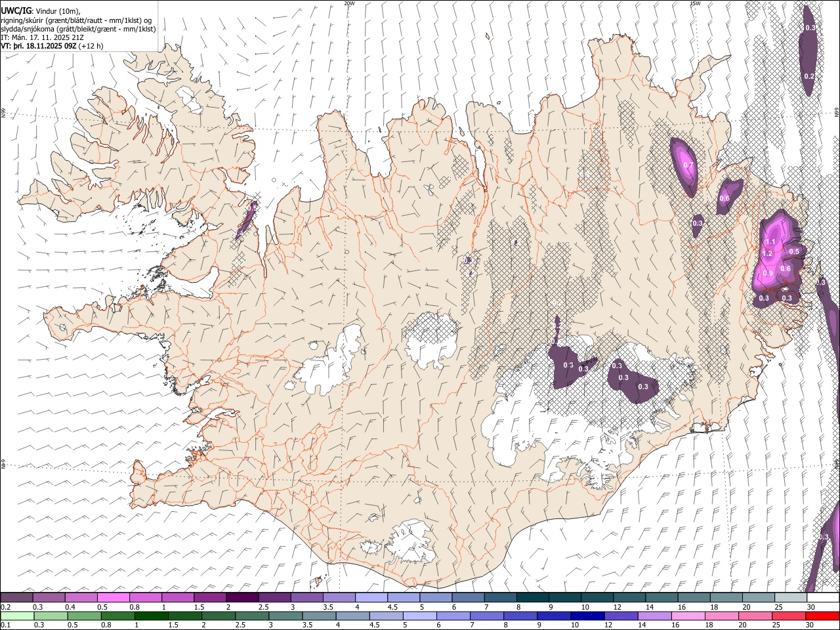Click upper legend swatch between 0.3 and 0.4
840x630 pixels.
pos(49,598)
